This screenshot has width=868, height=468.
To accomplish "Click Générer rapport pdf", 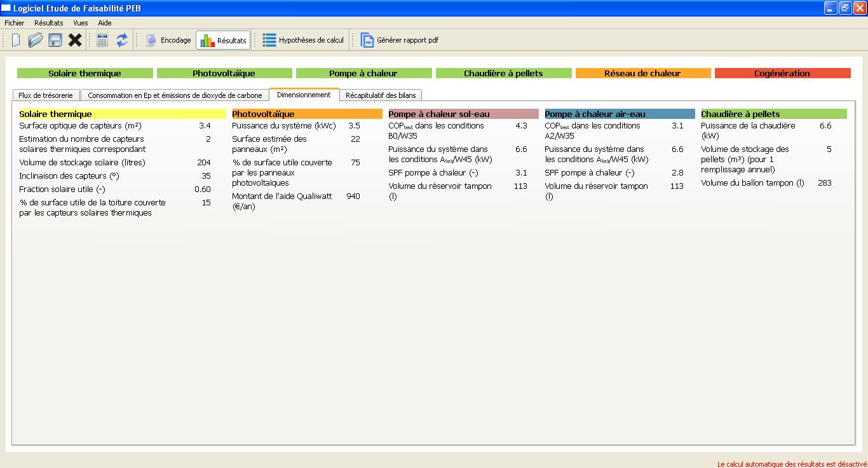I will click(x=400, y=40).
